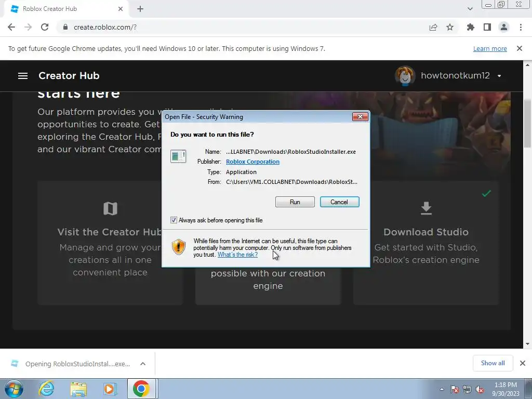The height and width of the screenshot is (399, 532).
Task: Open Windows Explorer folder on taskbar
Action: click(78, 389)
